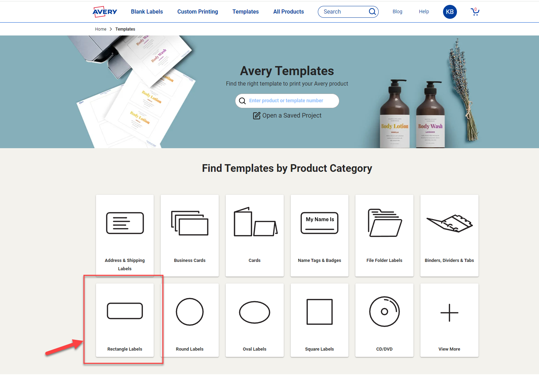Select the Address & Shipping Labels icon

click(x=125, y=223)
